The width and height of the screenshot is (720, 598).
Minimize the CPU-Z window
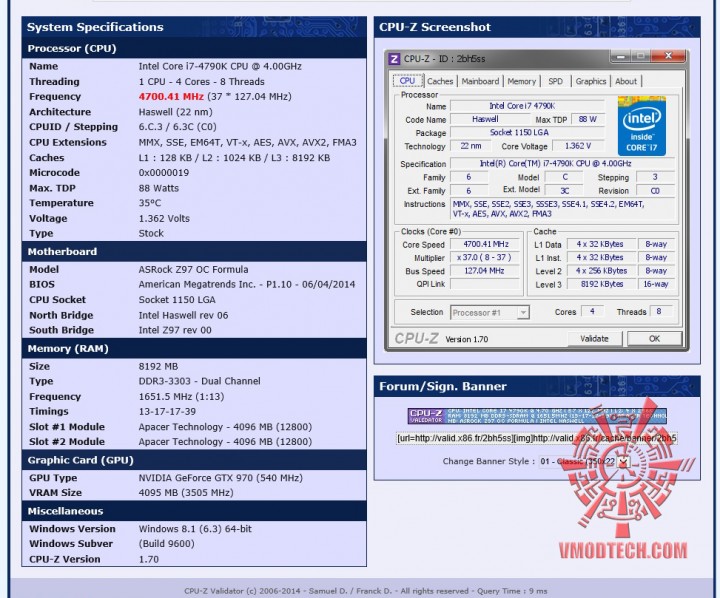pos(620,56)
